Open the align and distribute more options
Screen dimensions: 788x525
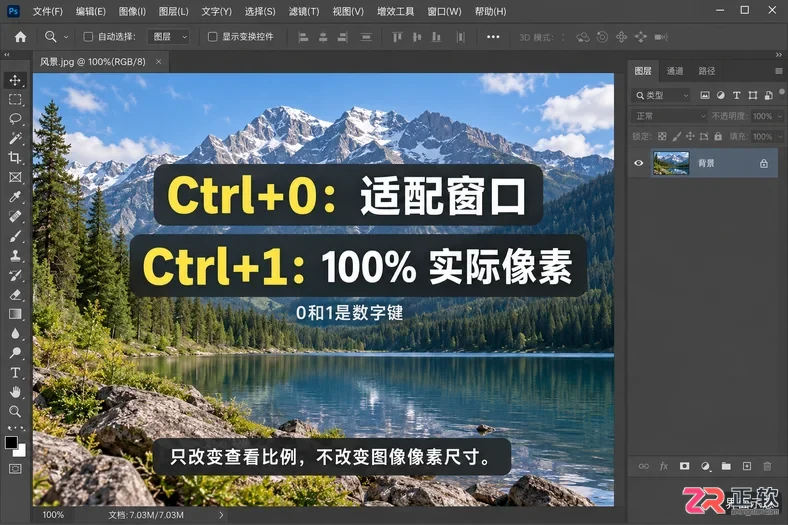click(493, 37)
